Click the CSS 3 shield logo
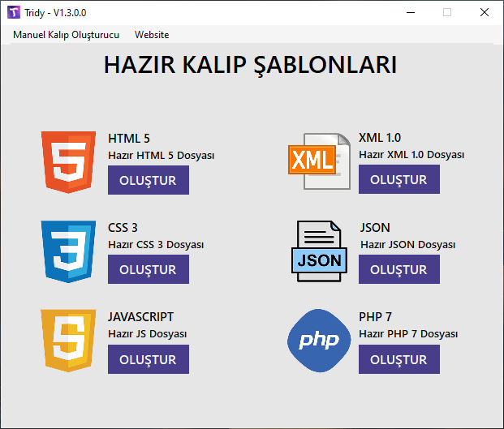504x429 pixels. (x=68, y=251)
